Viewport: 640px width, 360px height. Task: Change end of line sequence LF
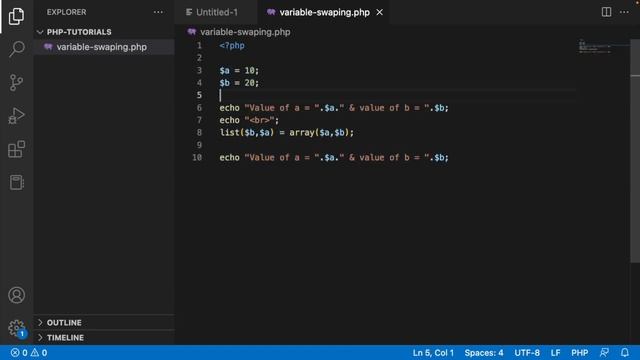tap(555, 353)
